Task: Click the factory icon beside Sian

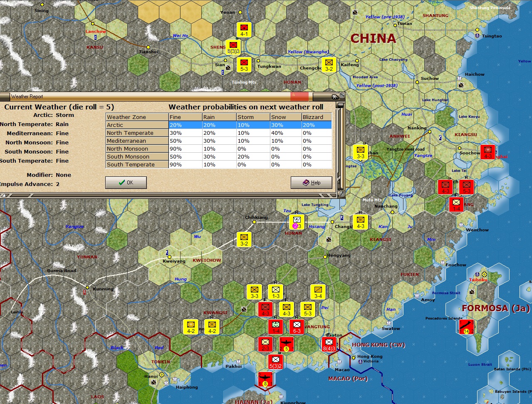Action: pos(228,67)
